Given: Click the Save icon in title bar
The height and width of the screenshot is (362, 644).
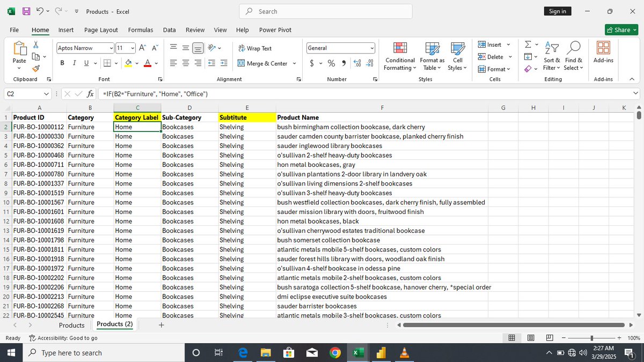Looking at the screenshot, I should coord(26,11).
